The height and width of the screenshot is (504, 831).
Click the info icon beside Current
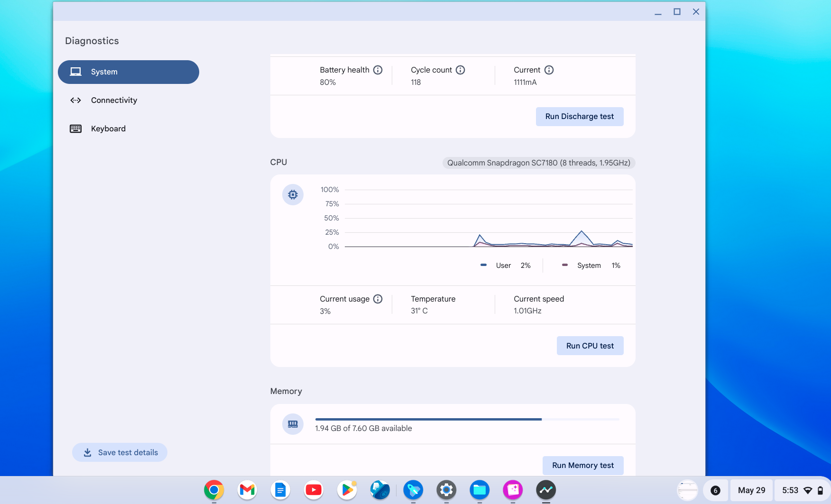tap(549, 70)
